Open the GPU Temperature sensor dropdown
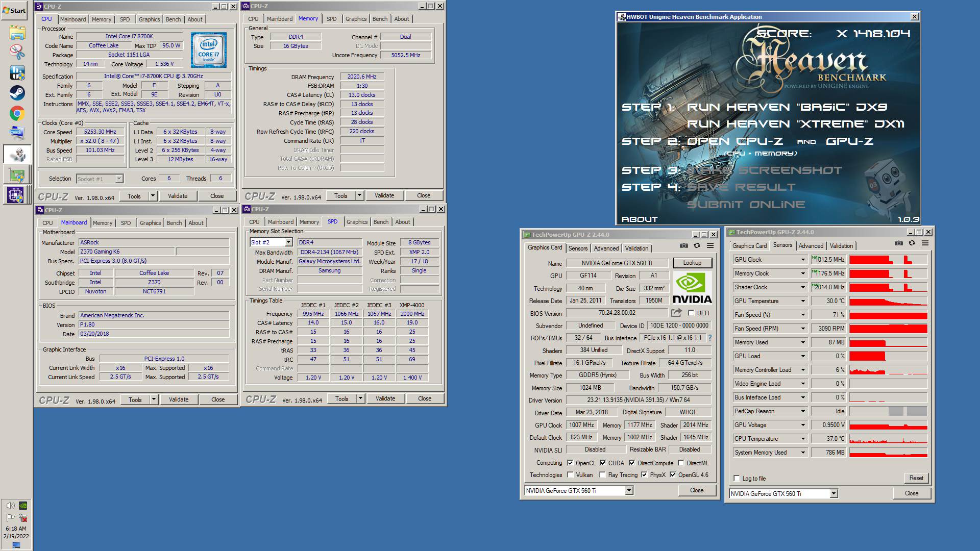The width and height of the screenshot is (980, 551). tap(802, 301)
